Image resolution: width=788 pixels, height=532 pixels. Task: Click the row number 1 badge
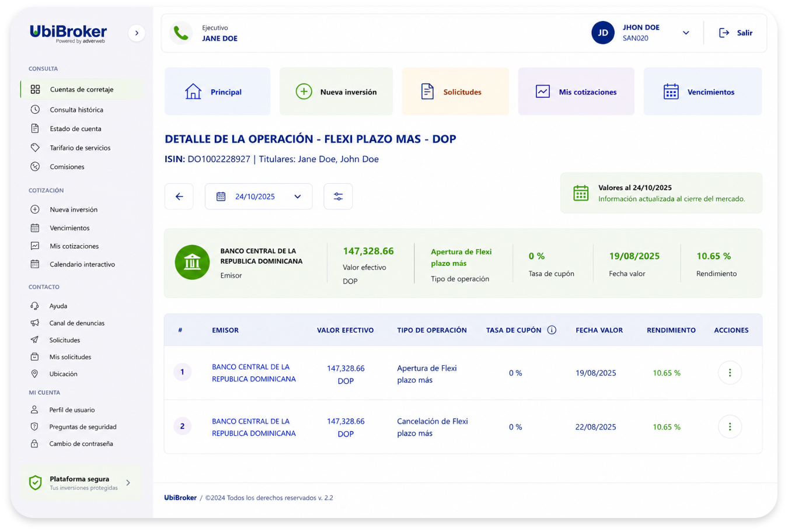182,372
